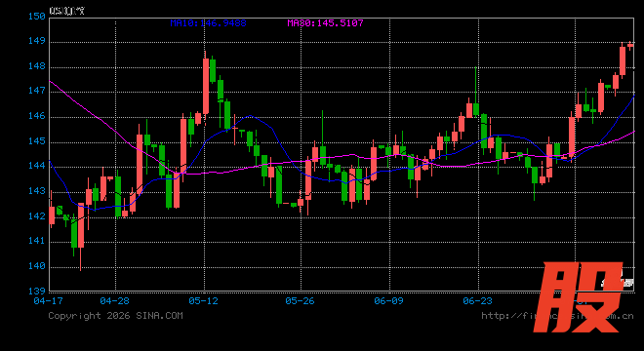Pick the 145 price axis label
Image resolution: width=644 pixels, height=351 pixels.
(x=36, y=141)
